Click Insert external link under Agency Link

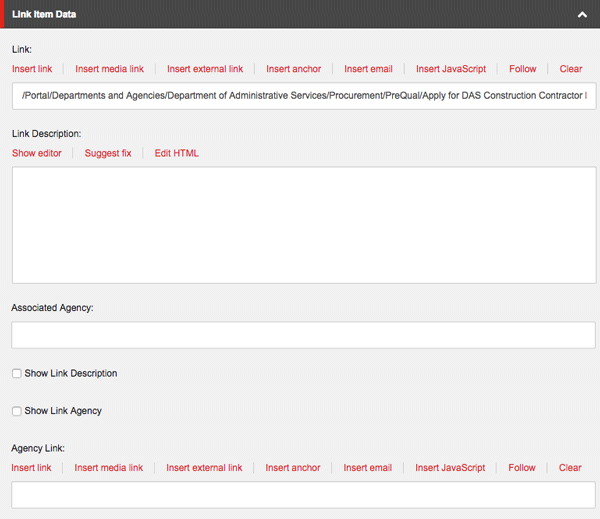pos(204,467)
